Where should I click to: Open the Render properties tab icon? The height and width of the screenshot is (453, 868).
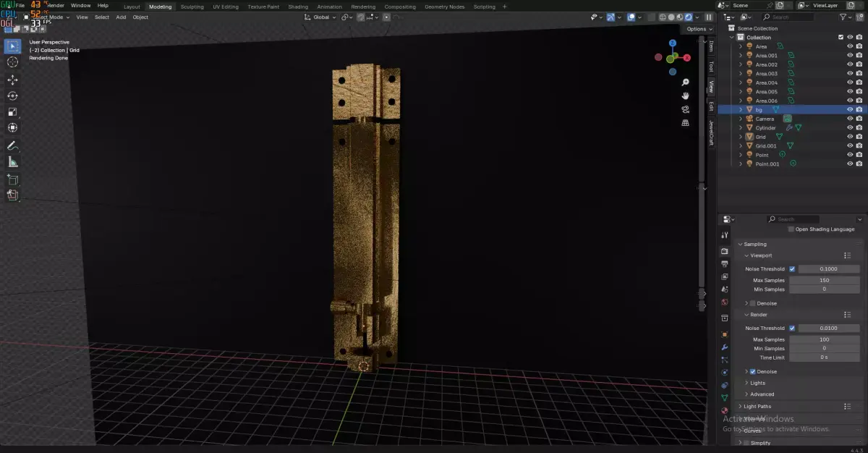pyautogui.click(x=725, y=250)
